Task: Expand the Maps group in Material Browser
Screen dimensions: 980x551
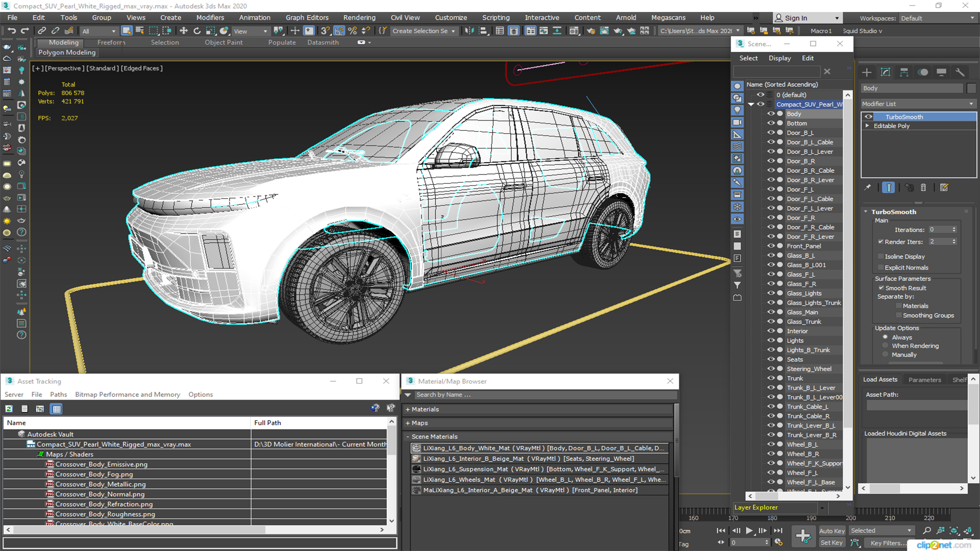Action: (408, 423)
